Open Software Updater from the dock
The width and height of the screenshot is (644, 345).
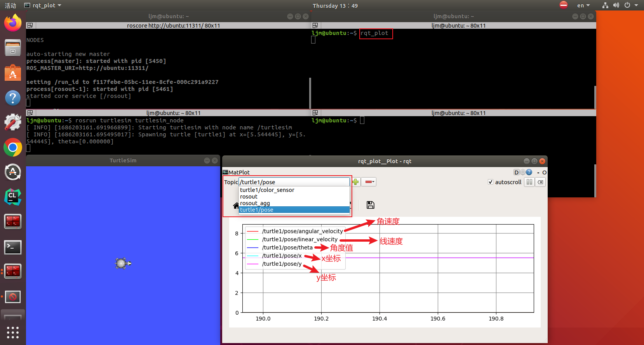click(x=13, y=172)
